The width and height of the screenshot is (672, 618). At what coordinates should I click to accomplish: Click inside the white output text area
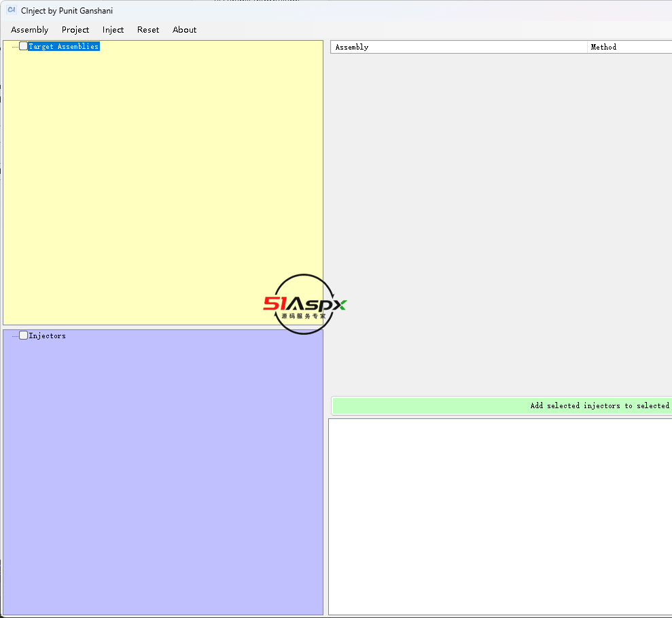(x=500, y=517)
